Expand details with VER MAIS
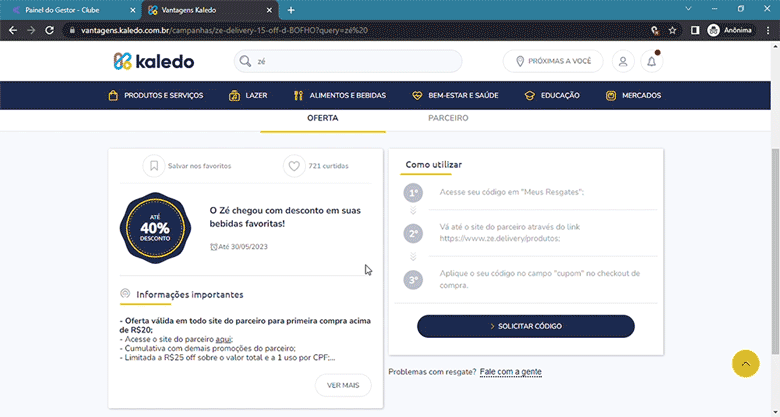780x417 pixels. coord(343,386)
